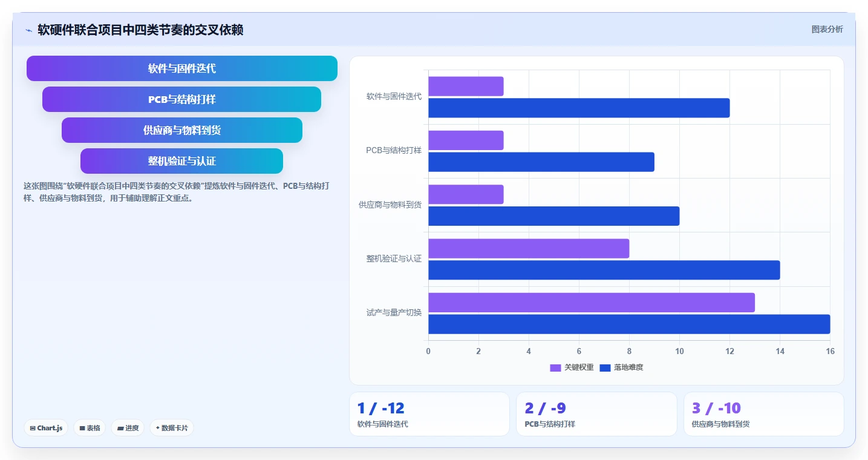Click the 进度 tag chip
The image size is (868, 460).
point(128,428)
